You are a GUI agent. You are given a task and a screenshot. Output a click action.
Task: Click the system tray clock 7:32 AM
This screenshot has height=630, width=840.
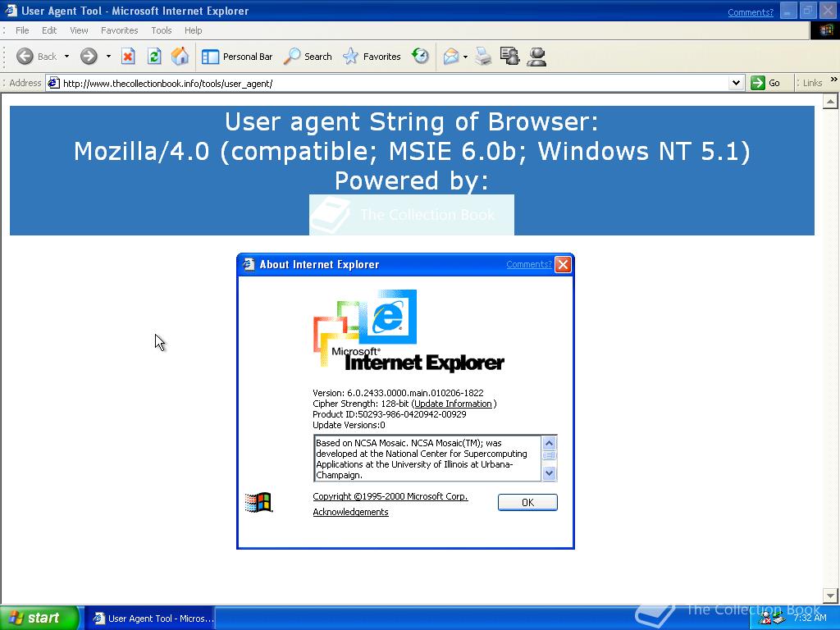click(810, 619)
